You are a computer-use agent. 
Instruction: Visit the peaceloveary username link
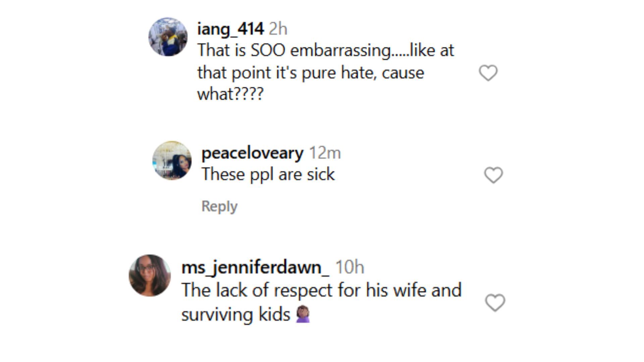(x=252, y=153)
